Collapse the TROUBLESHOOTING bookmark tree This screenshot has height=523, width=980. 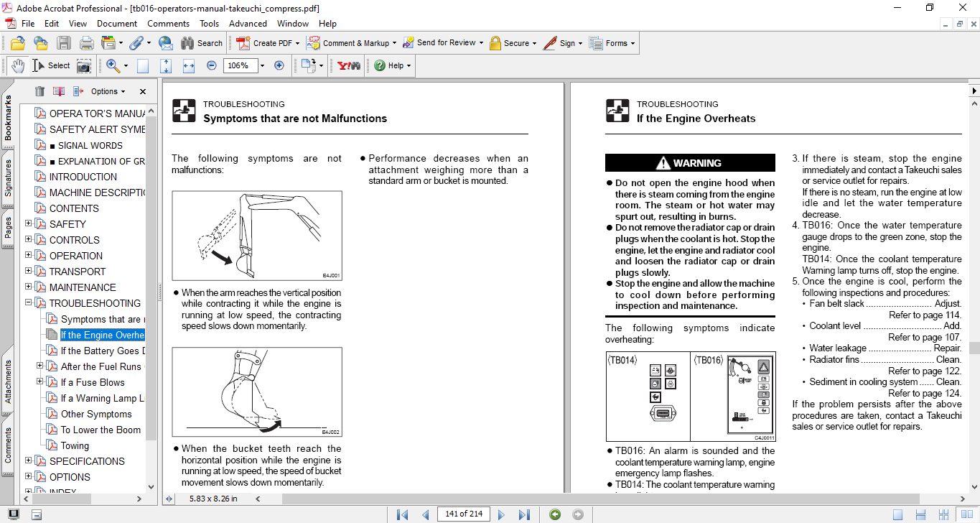click(x=29, y=303)
